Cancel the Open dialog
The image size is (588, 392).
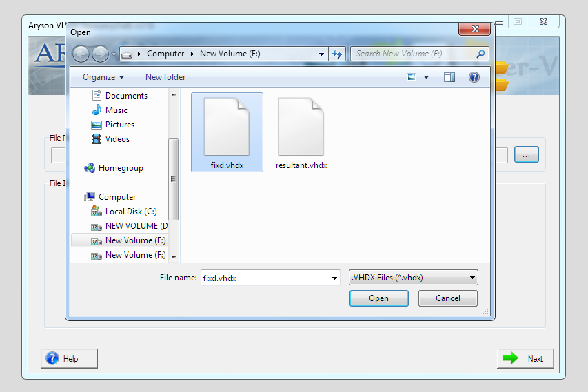pyautogui.click(x=448, y=298)
